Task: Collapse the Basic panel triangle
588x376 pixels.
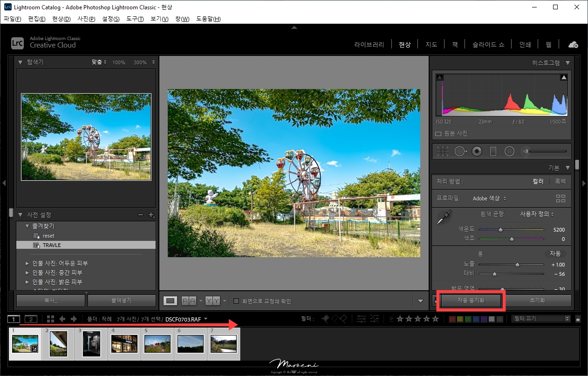Action: coord(567,168)
